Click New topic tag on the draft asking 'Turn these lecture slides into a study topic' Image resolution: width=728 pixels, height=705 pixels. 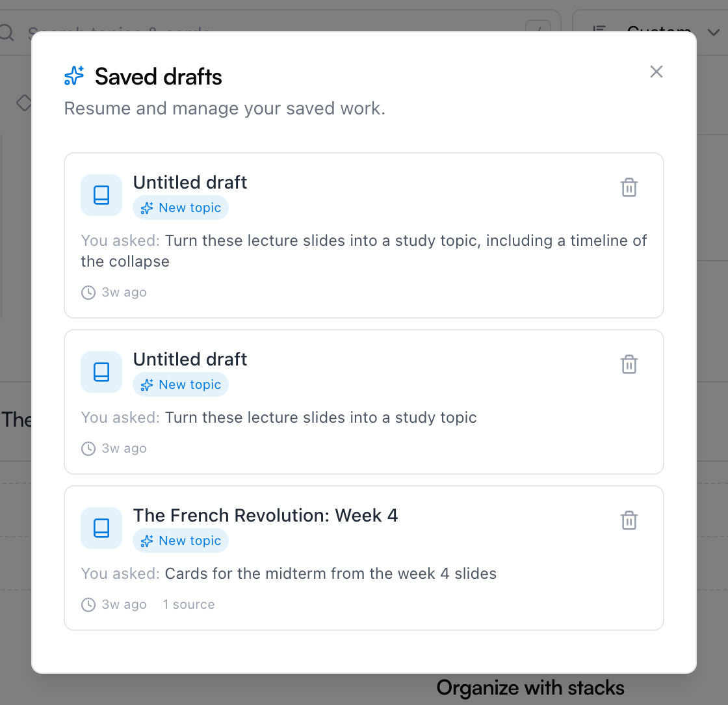click(181, 384)
